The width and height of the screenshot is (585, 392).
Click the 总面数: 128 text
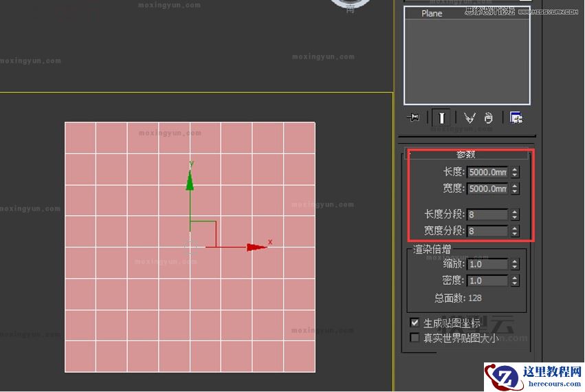(458, 298)
